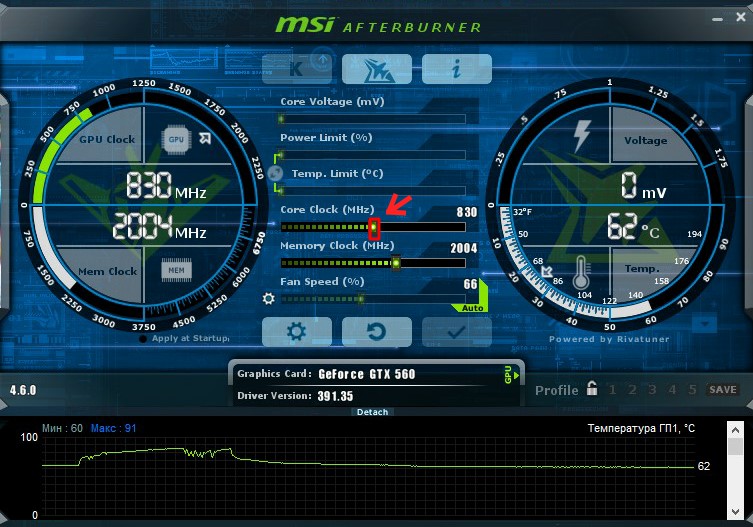753x527 pixels.
Task: Click the monitor graph scroll down arrow
Action: tap(735, 512)
